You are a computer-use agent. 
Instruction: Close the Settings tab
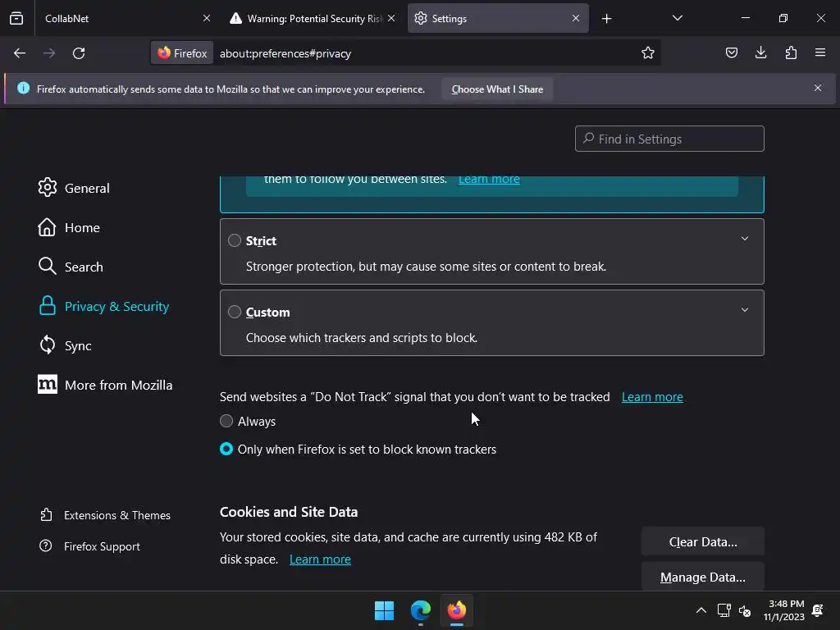576,18
